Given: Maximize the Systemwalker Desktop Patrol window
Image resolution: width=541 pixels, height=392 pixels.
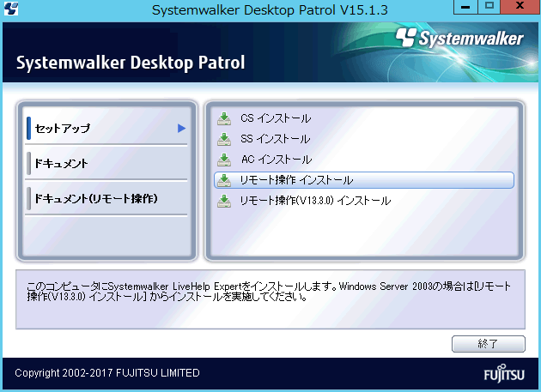Looking at the screenshot, I should (489, 7).
